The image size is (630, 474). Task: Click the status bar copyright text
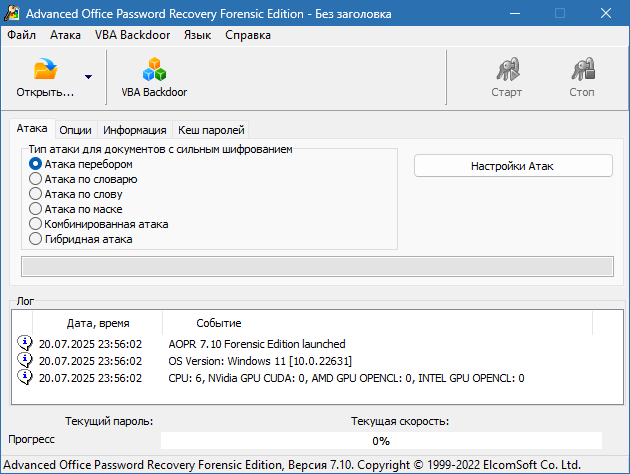(292, 465)
